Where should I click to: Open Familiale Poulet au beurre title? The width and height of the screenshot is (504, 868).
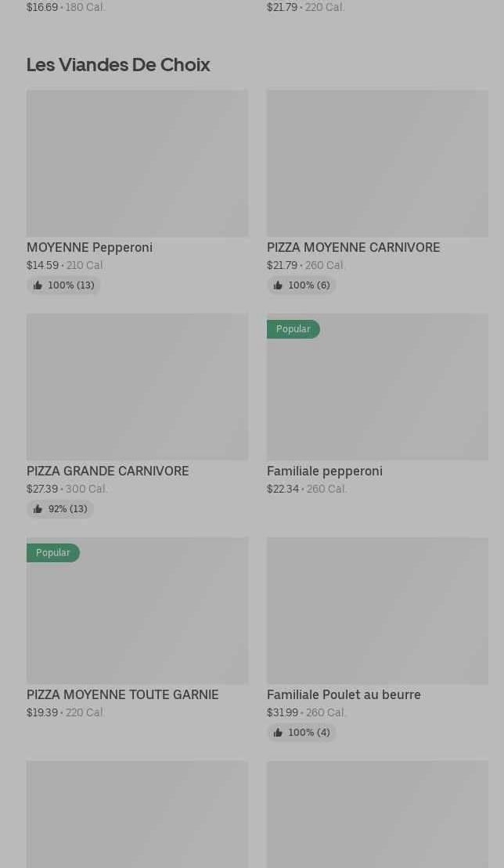pyautogui.click(x=344, y=694)
